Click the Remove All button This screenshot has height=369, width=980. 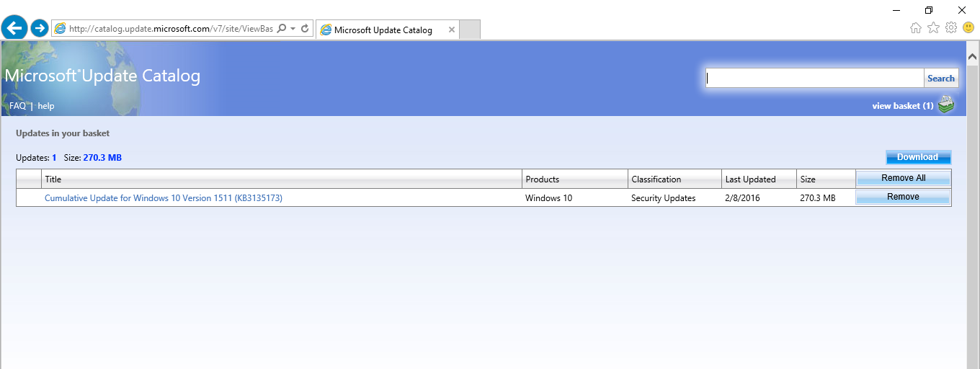pos(903,178)
